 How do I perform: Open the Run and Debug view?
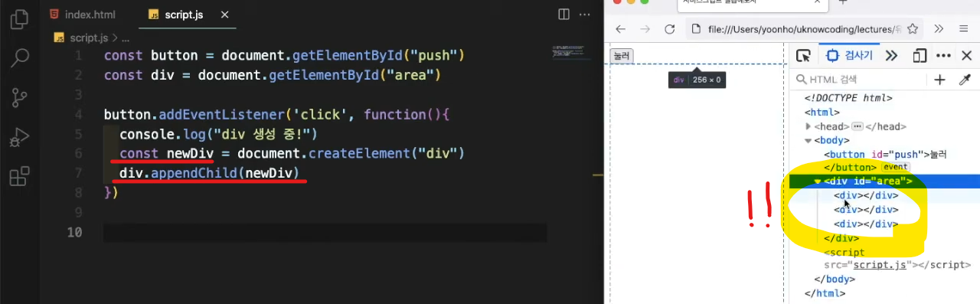pos(19,138)
